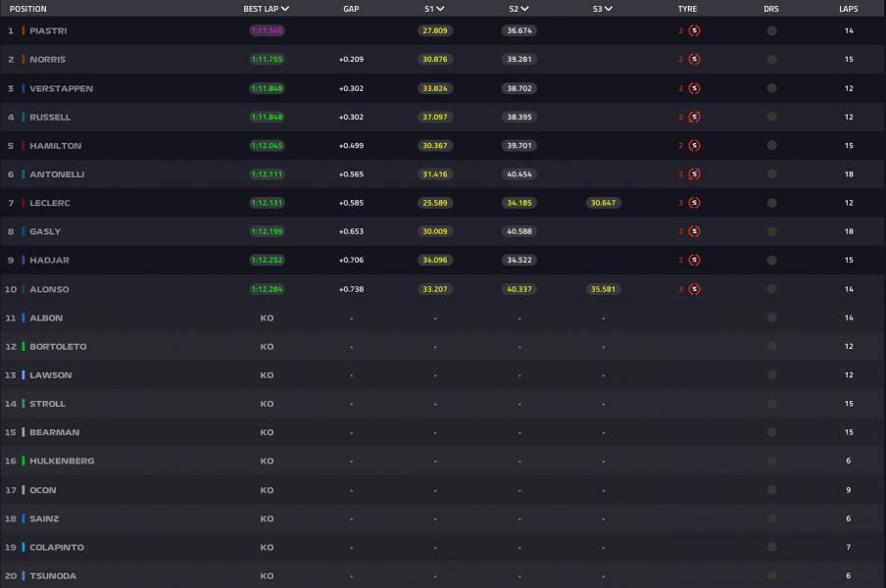Click Alonso's soft tyre icon

[695, 289]
